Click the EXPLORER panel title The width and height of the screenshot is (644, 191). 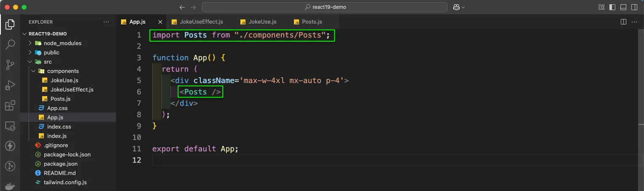[x=40, y=22]
